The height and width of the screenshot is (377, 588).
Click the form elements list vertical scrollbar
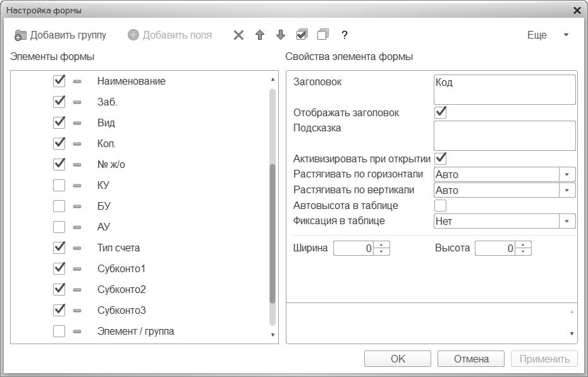(273, 234)
